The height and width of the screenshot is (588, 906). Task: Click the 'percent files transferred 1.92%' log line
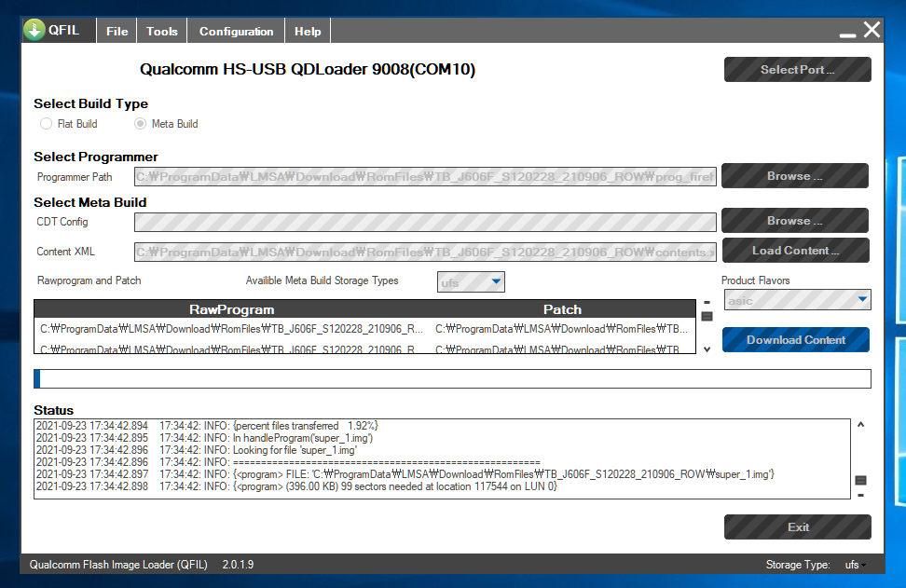coord(207,426)
